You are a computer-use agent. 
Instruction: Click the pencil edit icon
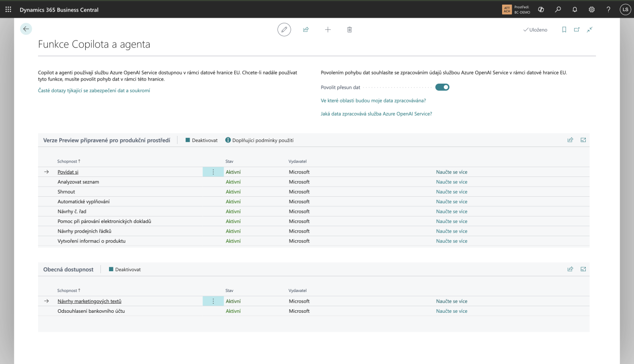[x=284, y=30]
